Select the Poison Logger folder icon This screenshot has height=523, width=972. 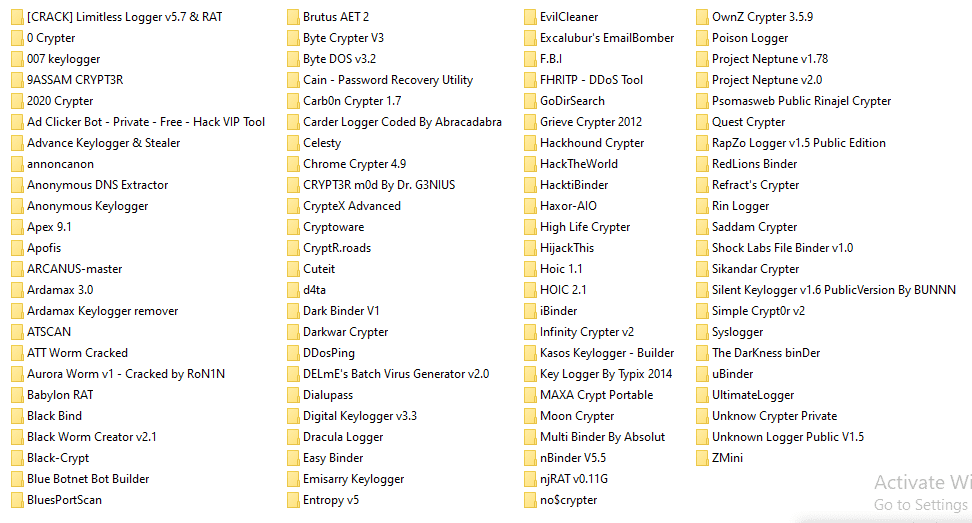(702, 38)
